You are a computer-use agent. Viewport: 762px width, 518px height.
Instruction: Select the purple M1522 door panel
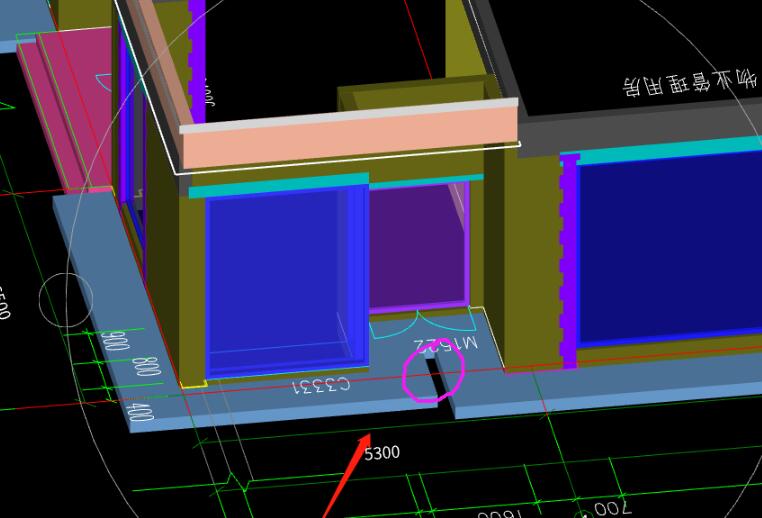pos(418,246)
